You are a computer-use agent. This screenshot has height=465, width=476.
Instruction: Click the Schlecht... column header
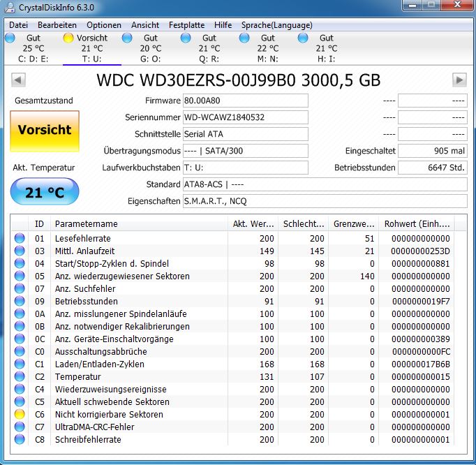tap(303, 224)
